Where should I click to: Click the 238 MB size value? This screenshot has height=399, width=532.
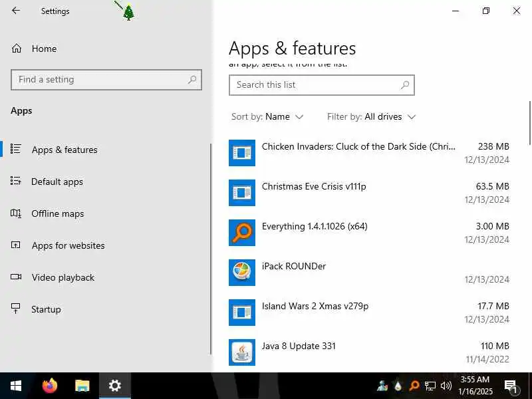(493, 146)
